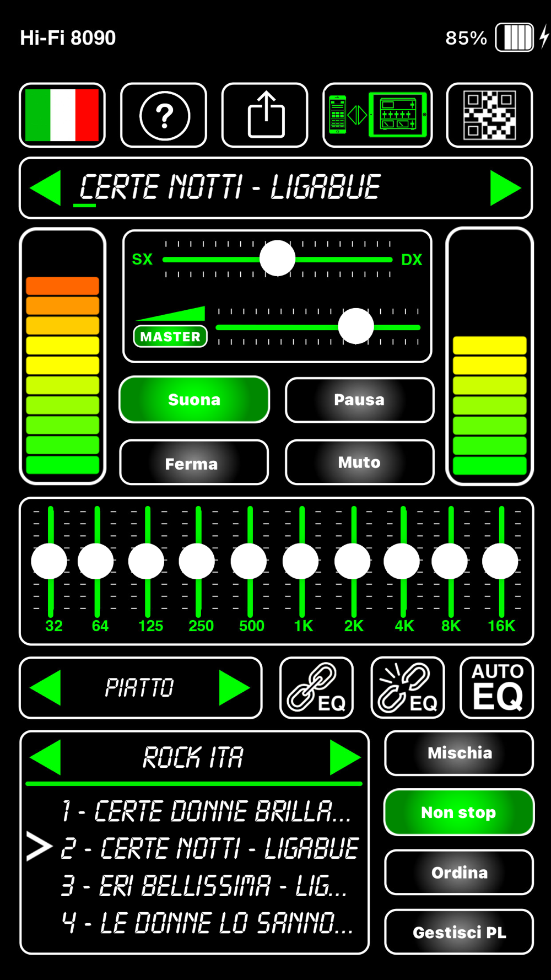Select track 2 - CERTE NOTTI - LIGABUE
Viewport: 551px width, 980px height.
(x=209, y=848)
